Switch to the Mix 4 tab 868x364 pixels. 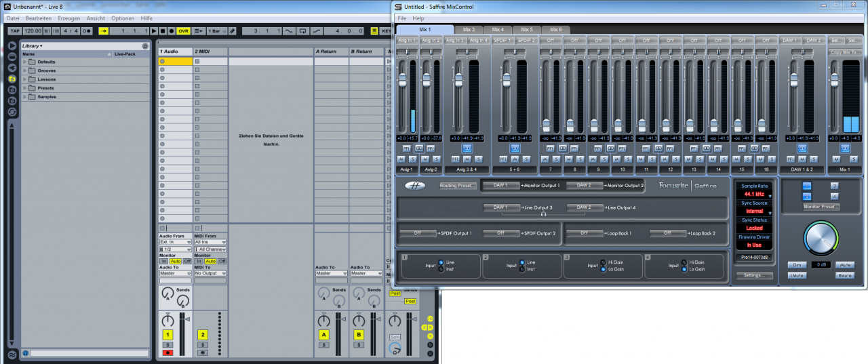pyautogui.click(x=498, y=30)
